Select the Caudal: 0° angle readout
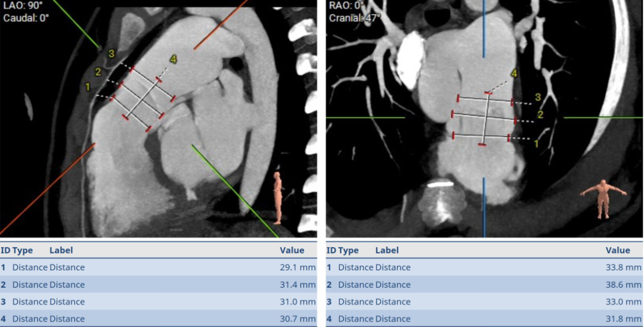This screenshot has width=644, height=327. tap(26, 18)
